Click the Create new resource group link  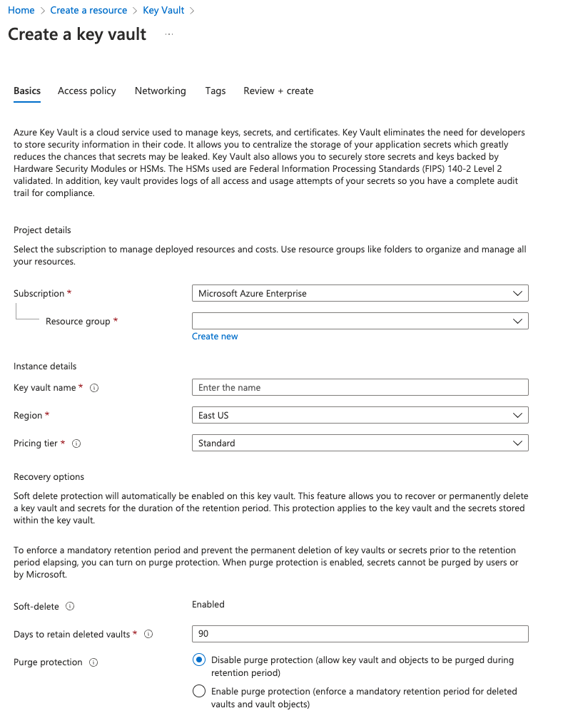(x=215, y=336)
